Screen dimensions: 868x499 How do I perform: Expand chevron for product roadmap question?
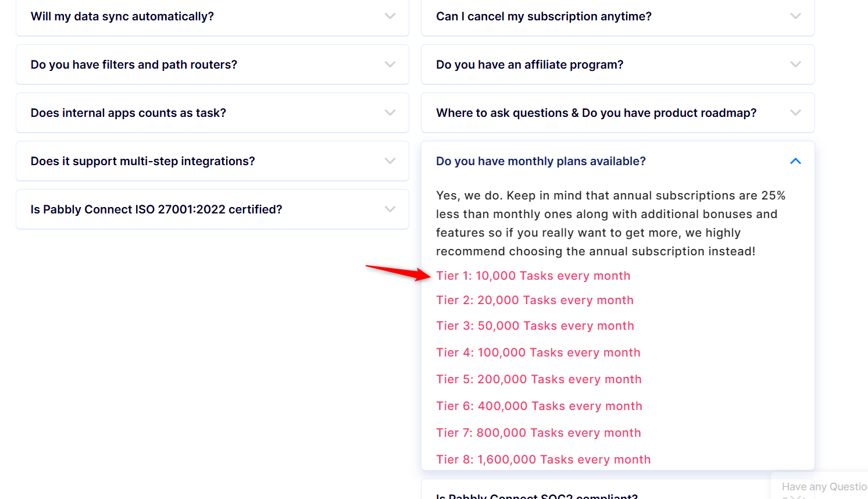coord(795,113)
